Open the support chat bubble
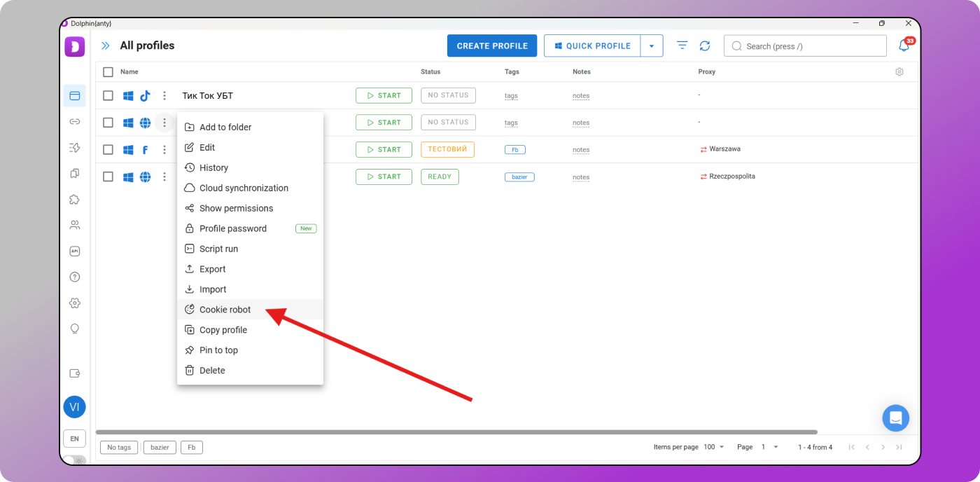 coord(895,418)
